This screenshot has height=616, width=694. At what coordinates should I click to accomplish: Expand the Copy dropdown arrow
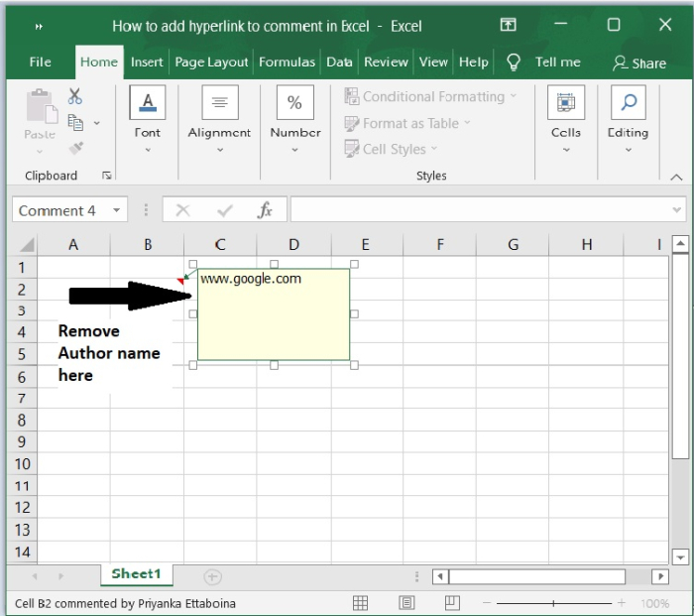click(x=97, y=123)
